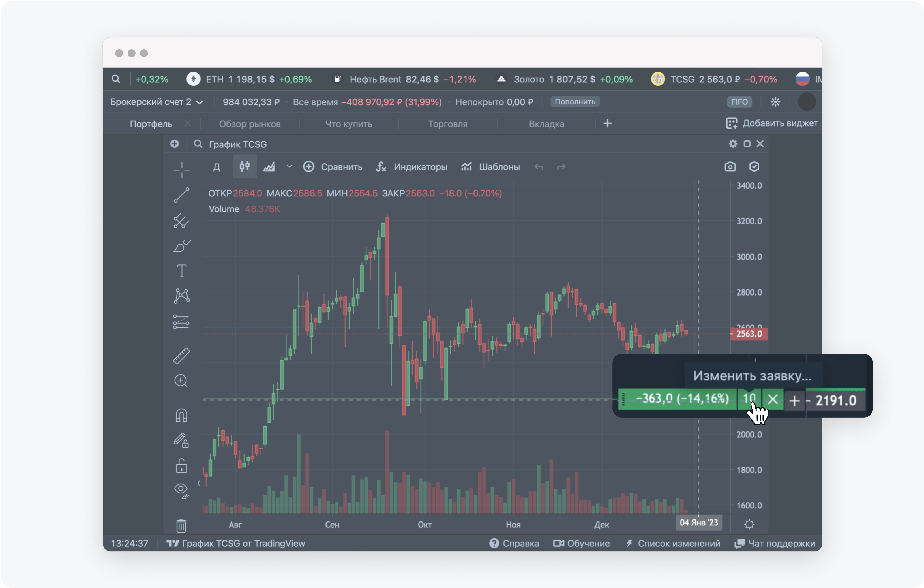Select the area chart type

click(269, 167)
